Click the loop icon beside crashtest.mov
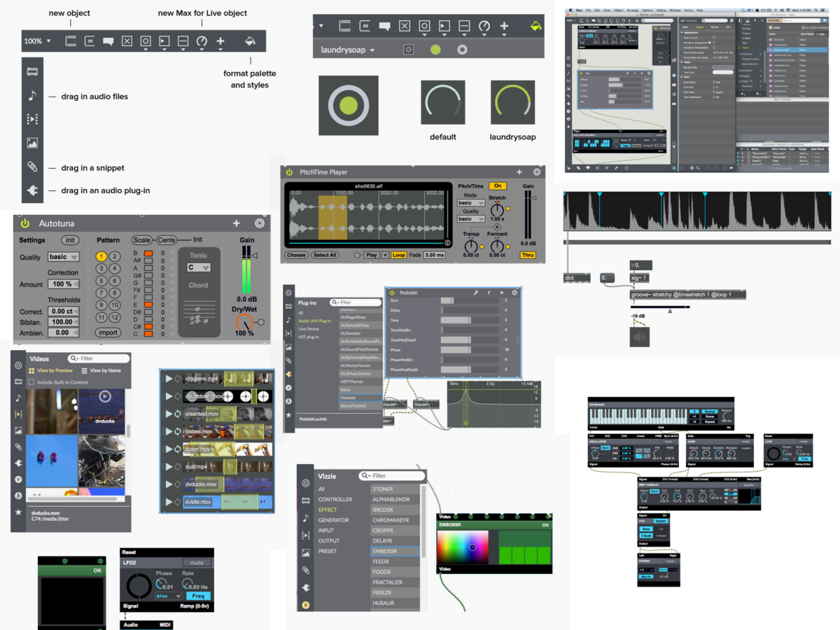The image size is (840, 630). 178,414
